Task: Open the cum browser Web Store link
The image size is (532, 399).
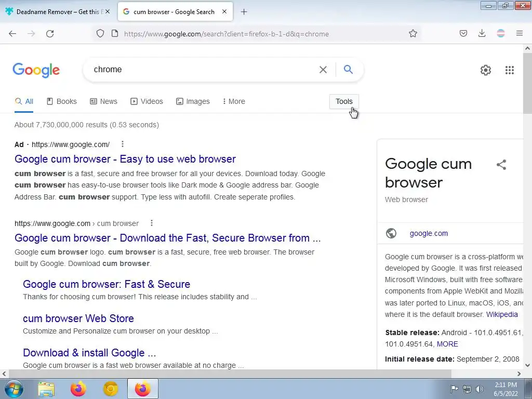Action: pos(78,318)
